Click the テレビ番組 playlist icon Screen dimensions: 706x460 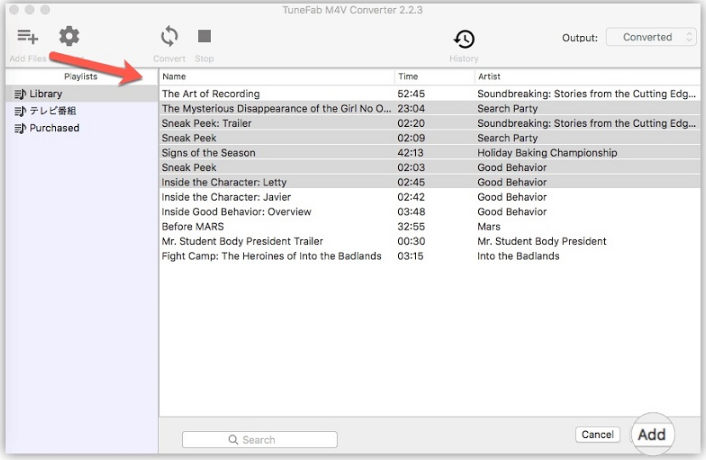click(20, 111)
